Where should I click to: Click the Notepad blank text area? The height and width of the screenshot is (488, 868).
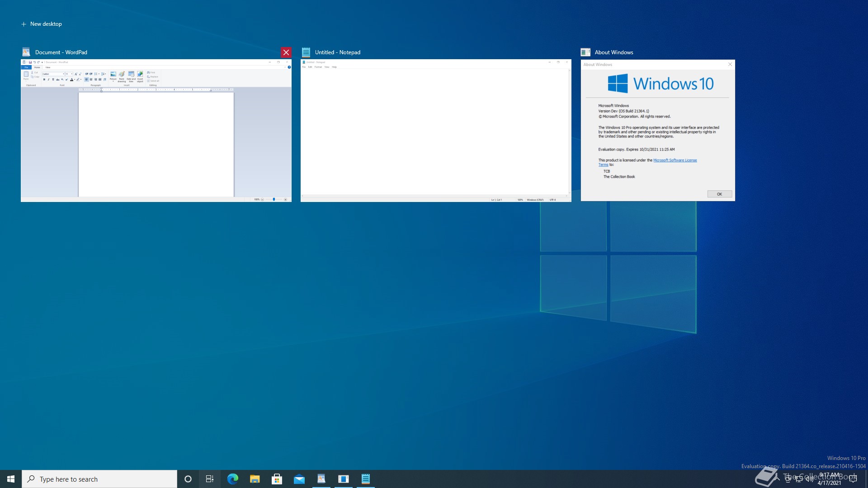[434, 132]
